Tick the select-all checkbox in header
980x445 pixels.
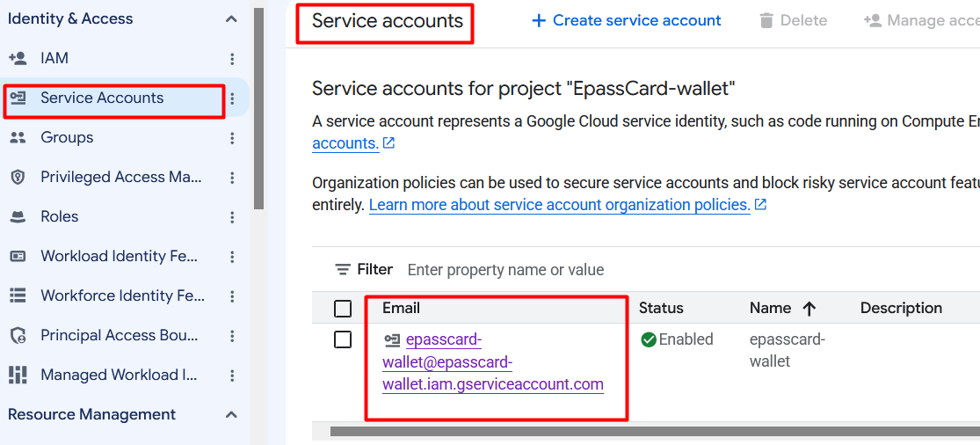tap(343, 308)
